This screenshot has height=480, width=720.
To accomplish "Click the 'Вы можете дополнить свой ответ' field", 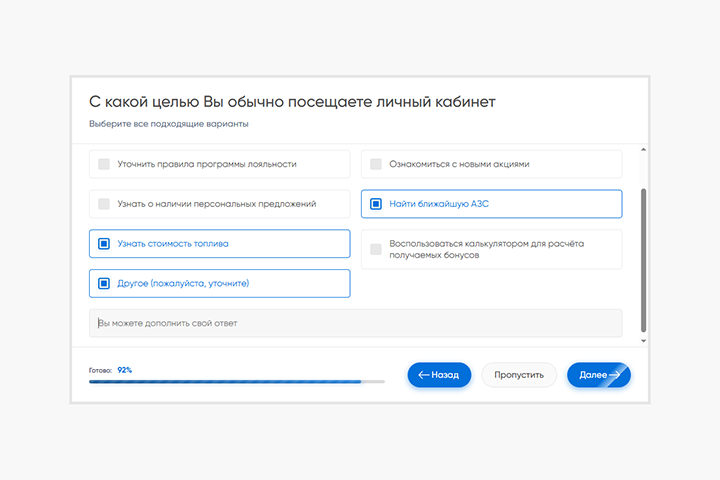I will click(355, 323).
